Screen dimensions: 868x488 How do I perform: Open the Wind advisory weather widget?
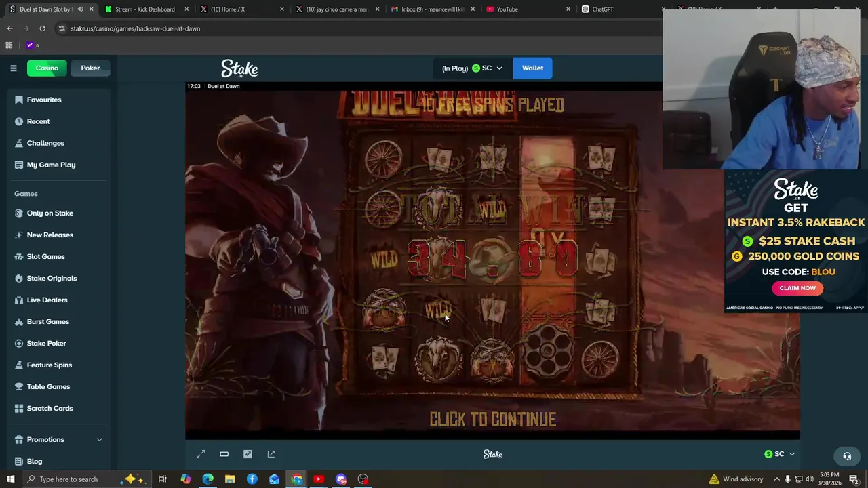click(x=736, y=479)
